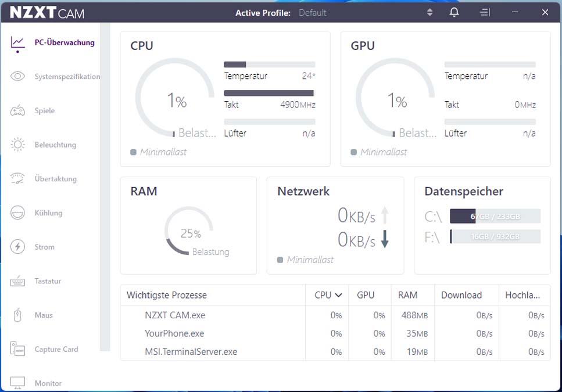Select the MSI.TerminalServer.exe process row
562x392 pixels.
coord(335,351)
